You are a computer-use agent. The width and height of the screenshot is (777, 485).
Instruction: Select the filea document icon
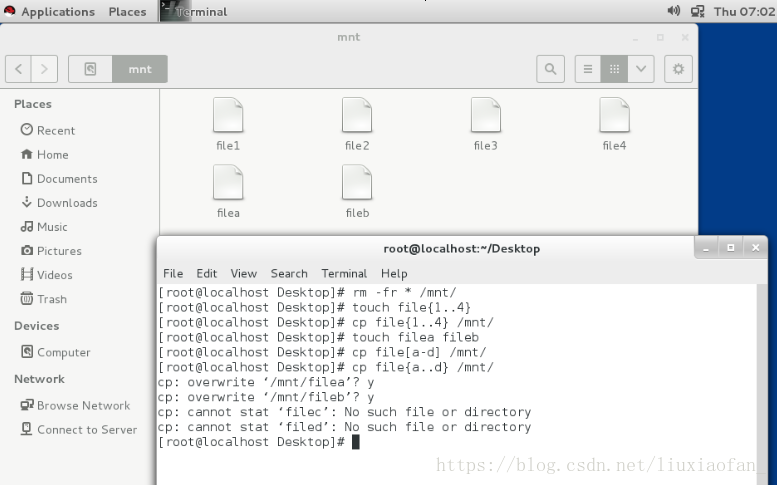pos(228,182)
